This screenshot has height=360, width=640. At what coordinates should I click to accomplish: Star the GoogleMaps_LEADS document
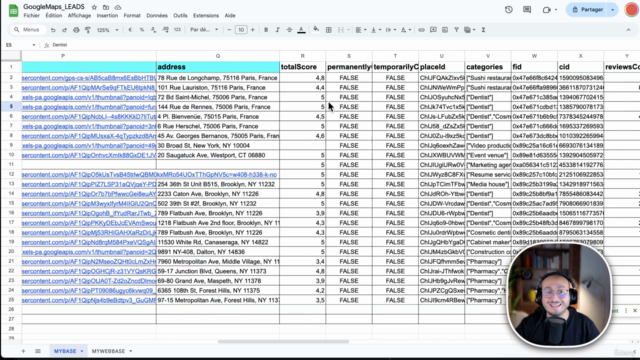click(x=94, y=7)
